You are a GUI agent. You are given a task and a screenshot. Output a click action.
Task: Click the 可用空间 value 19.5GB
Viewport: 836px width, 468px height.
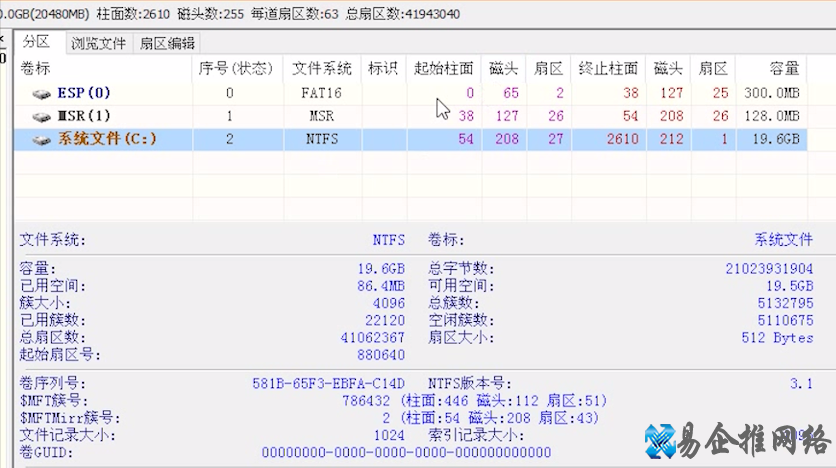point(790,286)
